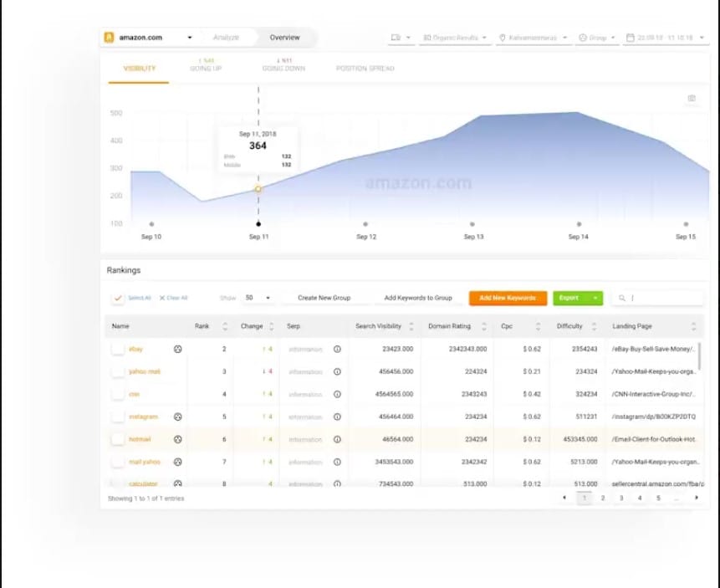Click the location pin icon
This screenshot has width=720, height=588.
(x=503, y=38)
